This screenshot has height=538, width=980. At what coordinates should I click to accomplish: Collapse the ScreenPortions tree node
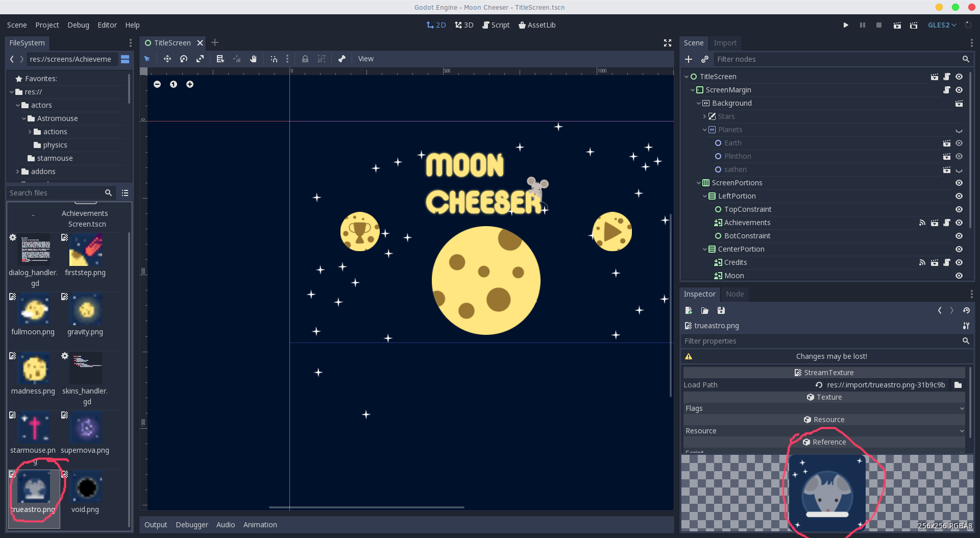tap(699, 183)
